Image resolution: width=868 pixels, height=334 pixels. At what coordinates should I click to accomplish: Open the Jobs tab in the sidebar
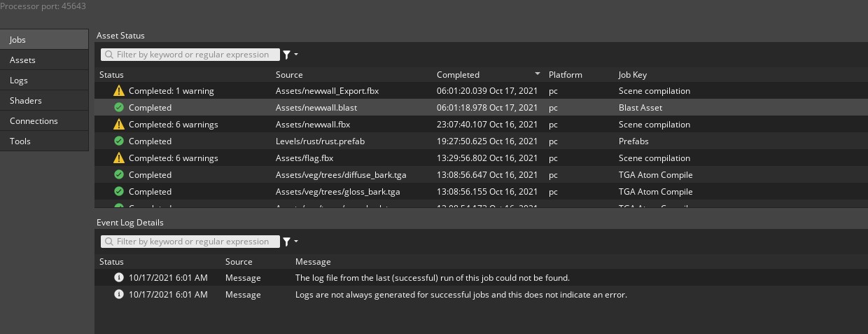[x=44, y=40]
